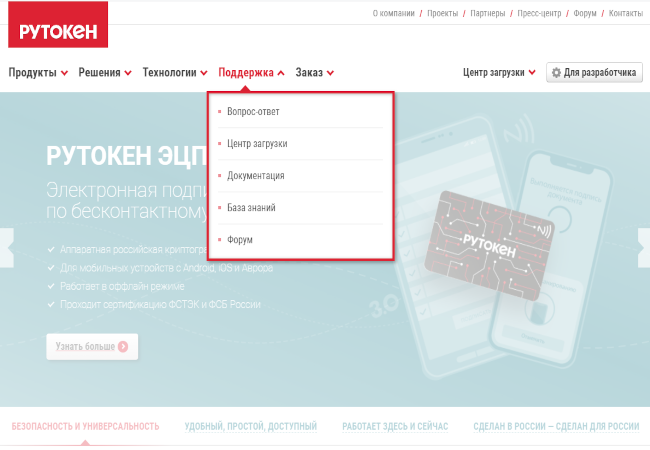Switch to Удобный, простой, доступный tab

[x=251, y=426]
